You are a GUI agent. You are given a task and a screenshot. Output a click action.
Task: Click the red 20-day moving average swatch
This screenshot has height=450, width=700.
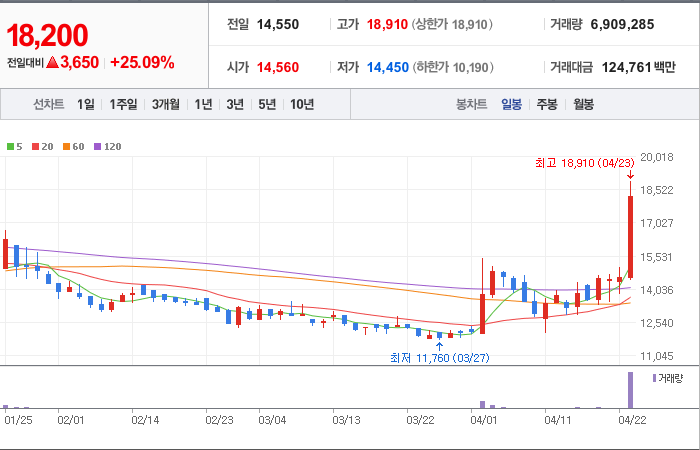[x=35, y=146]
